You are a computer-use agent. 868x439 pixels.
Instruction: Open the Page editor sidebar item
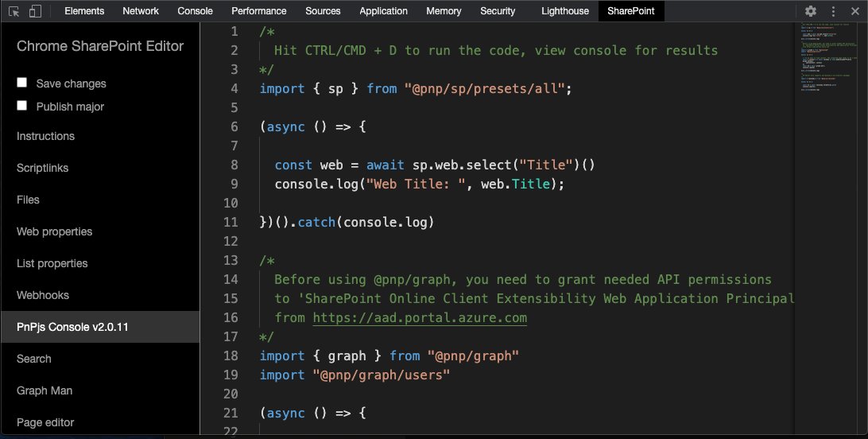[x=100, y=422]
